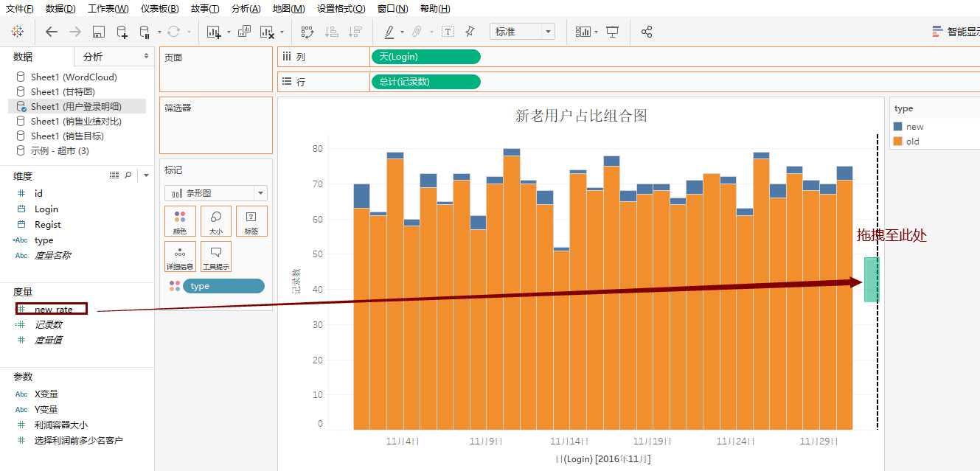Open the 窗口(N) menu
This screenshot has height=471, width=980.
393,9
